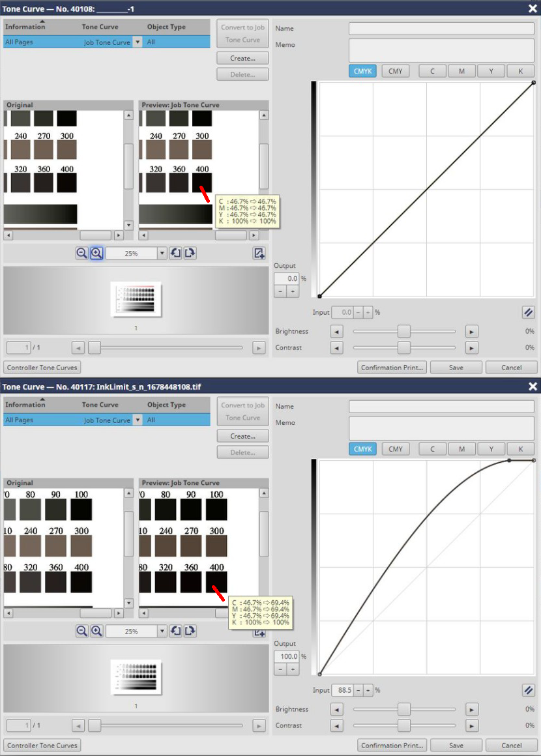Click Confirmation Print button in No. 40108 dialog
The height and width of the screenshot is (756, 541).
click(x=392, y=368)
